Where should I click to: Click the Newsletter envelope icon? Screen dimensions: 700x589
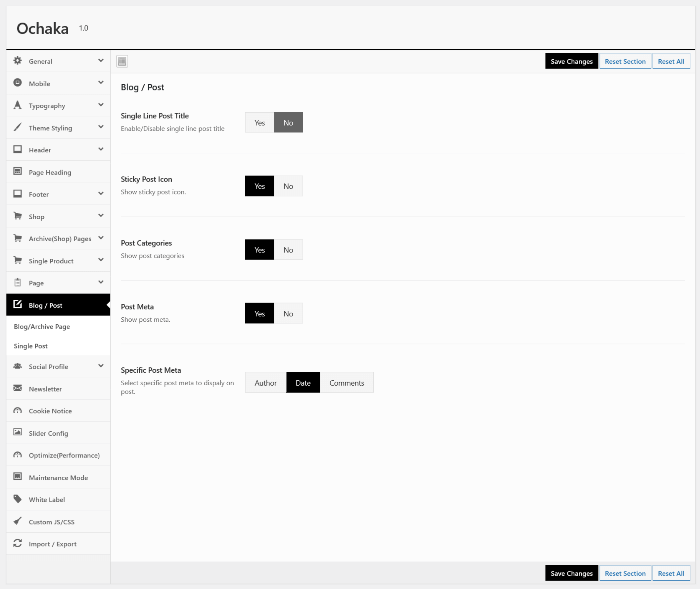coord(18,388)
